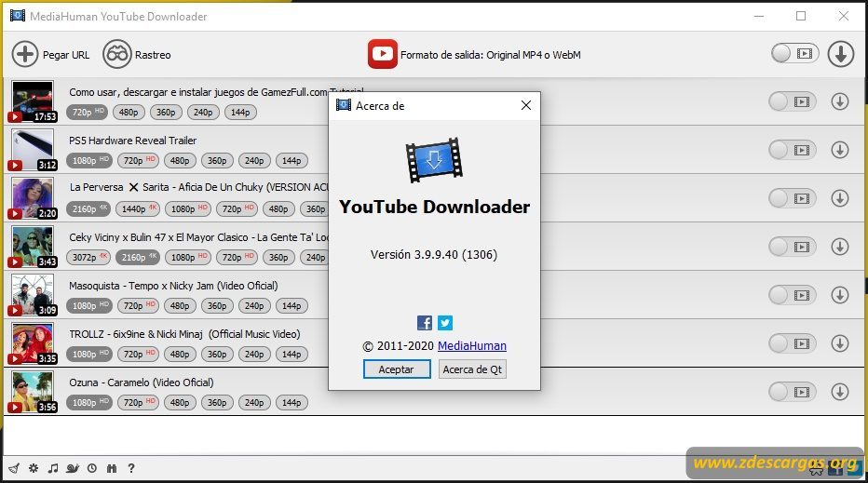Viewport: 868px width, 483px height.
Task: Click the music note icon in bottom bar
Action: tap(52, 468)
